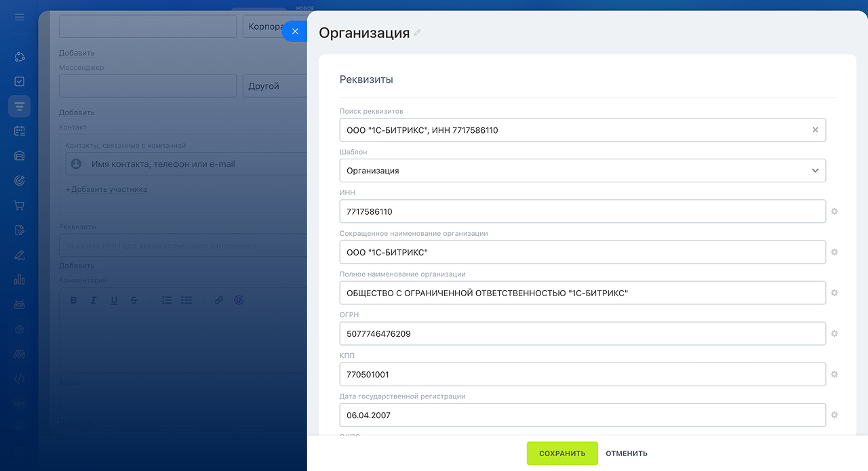Clear the Поиск реквизитов field with X
The width and height of the screenshot is (868, 471).
click(815, 130)
